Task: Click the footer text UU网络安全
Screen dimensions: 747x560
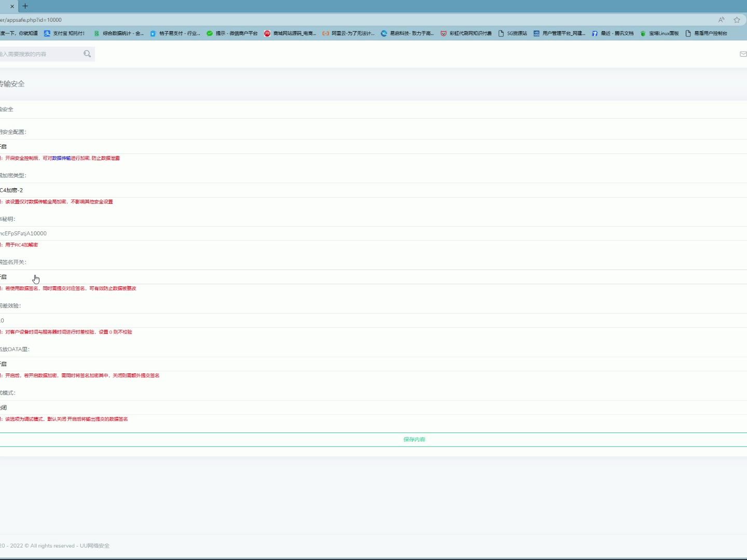Action: tap(94, 545)
